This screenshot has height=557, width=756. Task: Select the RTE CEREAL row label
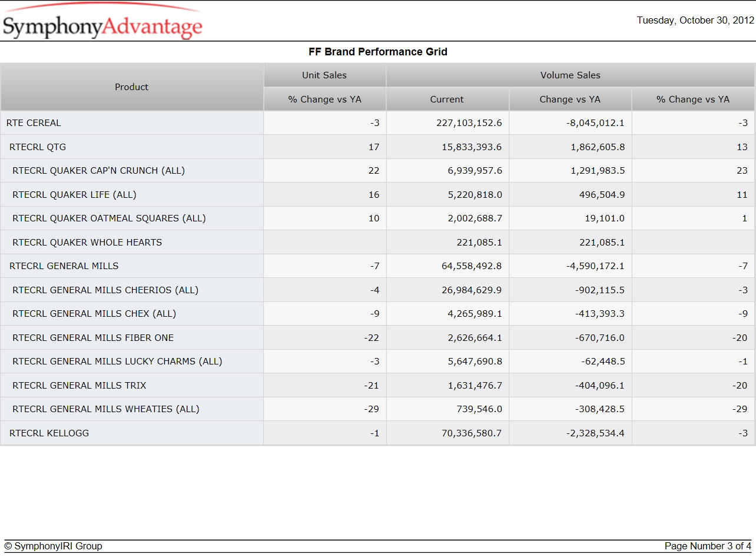click(x=34, y=123)
